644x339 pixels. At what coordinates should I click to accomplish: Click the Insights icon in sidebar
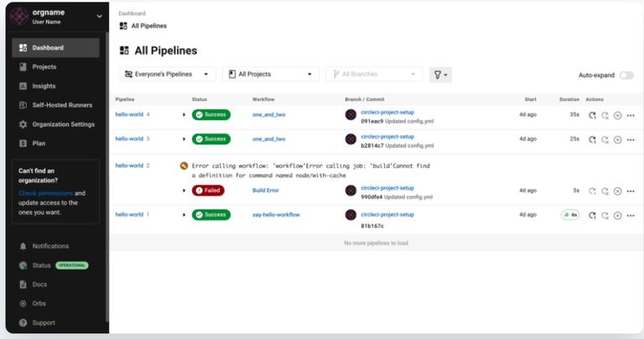point(23,86)
